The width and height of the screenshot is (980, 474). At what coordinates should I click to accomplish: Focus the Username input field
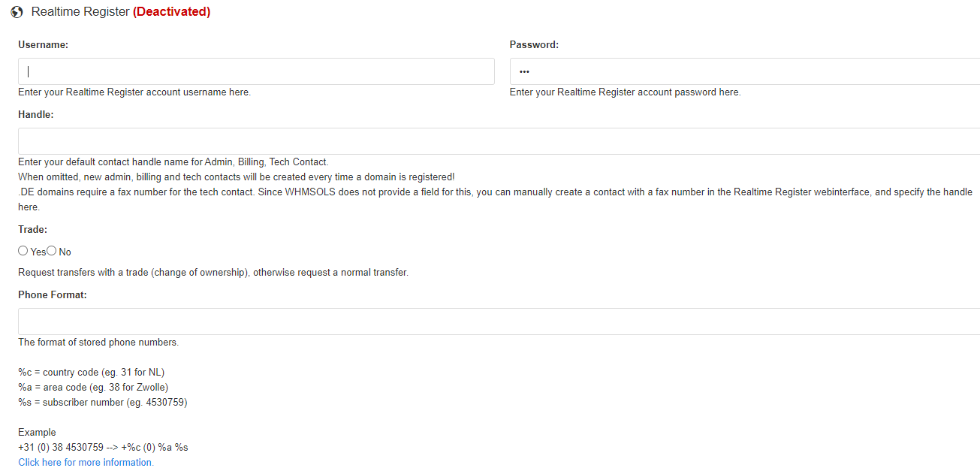[x=256, y=71]
